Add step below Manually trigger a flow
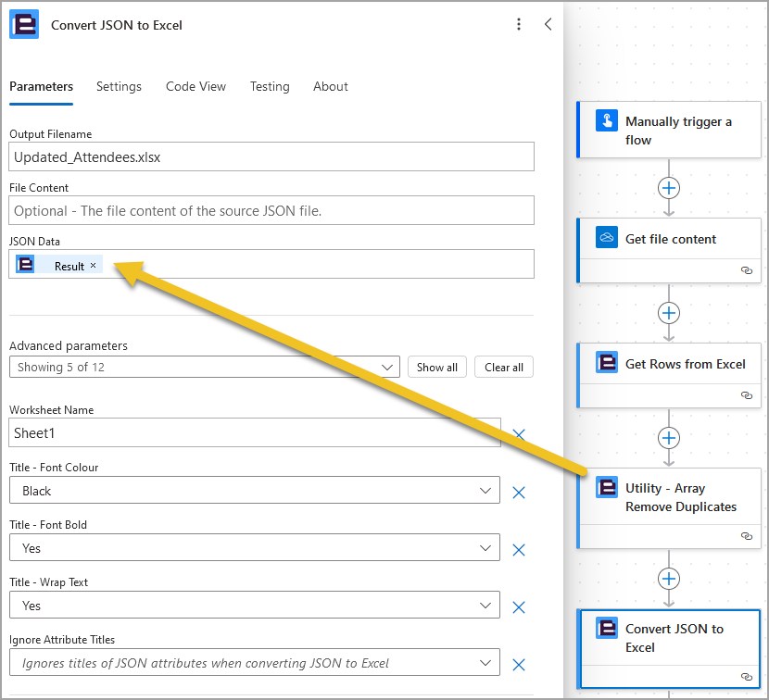 click(668, 188)
